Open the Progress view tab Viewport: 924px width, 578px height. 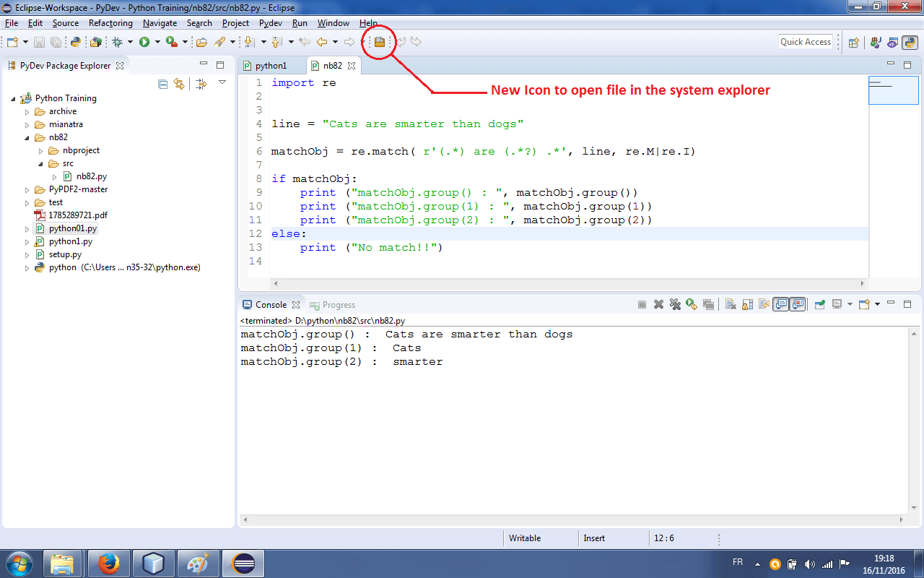point(338,305)
